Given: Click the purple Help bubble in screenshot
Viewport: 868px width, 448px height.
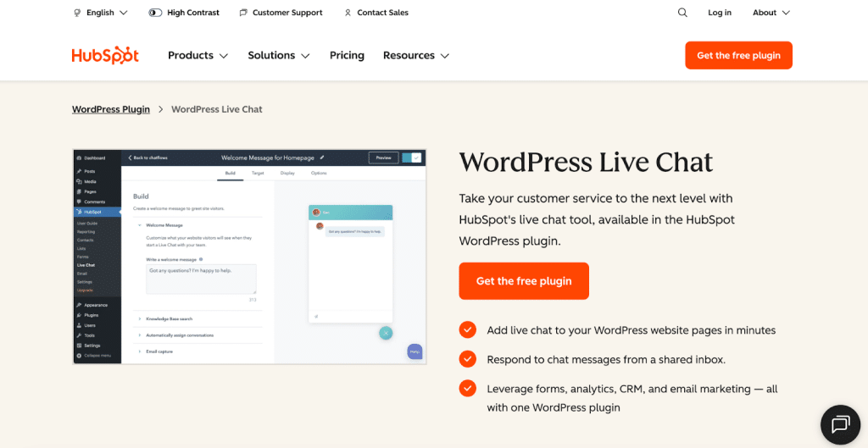Looking at the screenshot, I should (415, 351).
